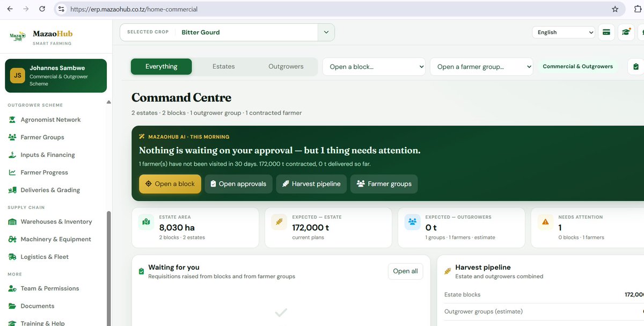Viewport: 644px width, 326px height.
Task: Click the Expected Outgrowers people icon
Action: [412, 221]
